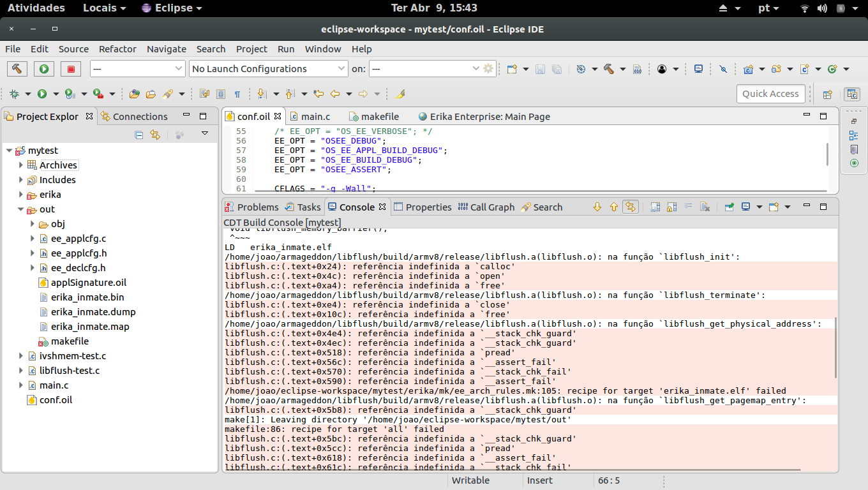Collapse the out folder in tree

point(20,209)
